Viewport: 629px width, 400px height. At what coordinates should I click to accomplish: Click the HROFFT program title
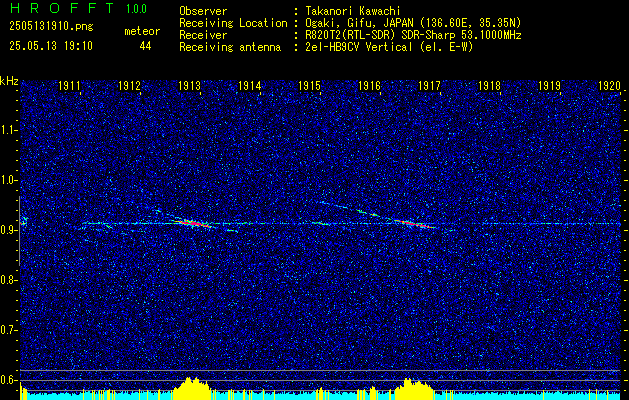pos(62,8)
